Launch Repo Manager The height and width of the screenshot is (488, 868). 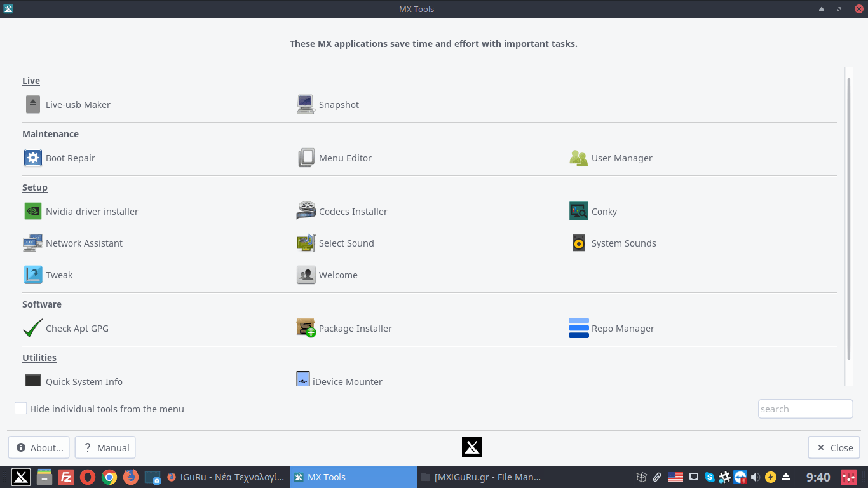click(x=611, y=329)
